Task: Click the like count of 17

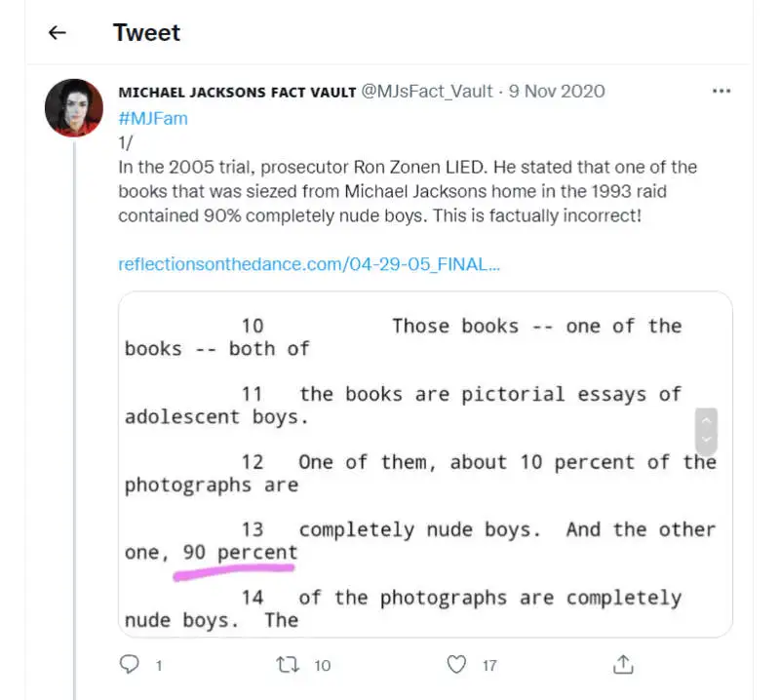Action: point(489,666)
